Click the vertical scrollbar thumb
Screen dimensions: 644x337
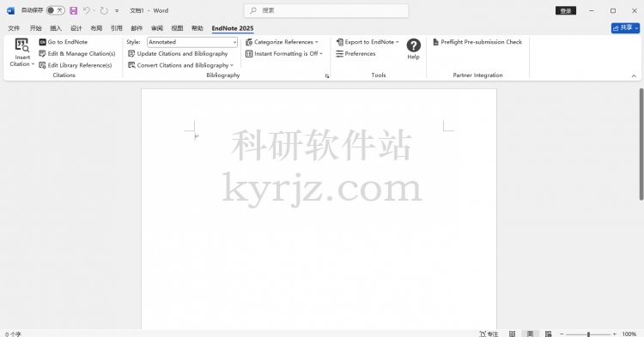point(641,144)
